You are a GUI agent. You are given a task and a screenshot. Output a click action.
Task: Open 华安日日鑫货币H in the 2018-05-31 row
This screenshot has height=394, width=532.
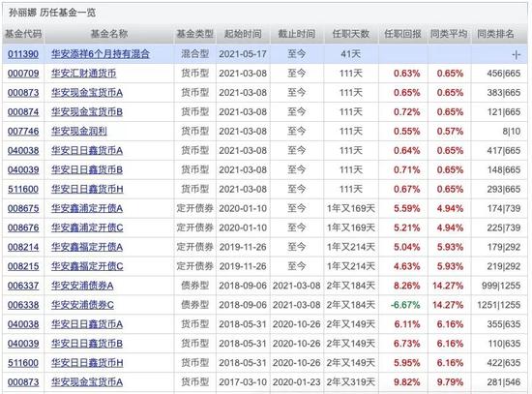pos(87,363)
